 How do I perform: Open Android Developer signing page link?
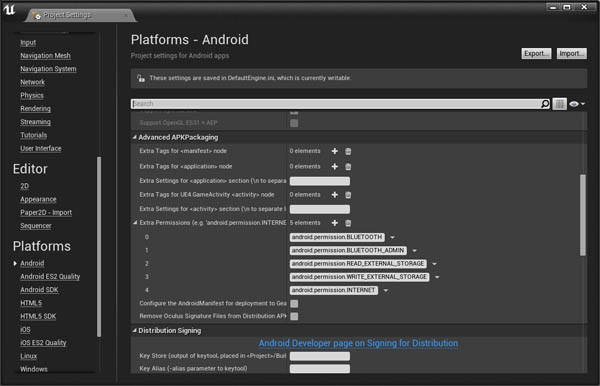(358, 343)
